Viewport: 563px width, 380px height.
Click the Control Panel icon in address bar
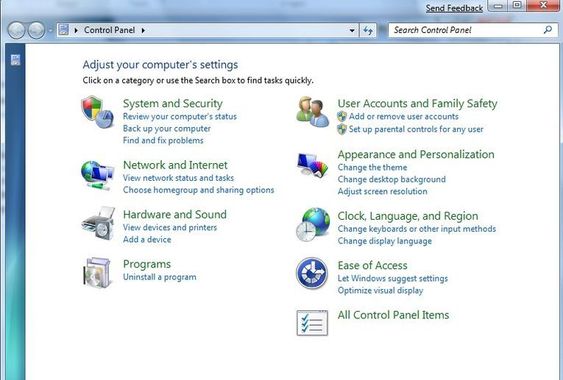(x=64, y=30)
